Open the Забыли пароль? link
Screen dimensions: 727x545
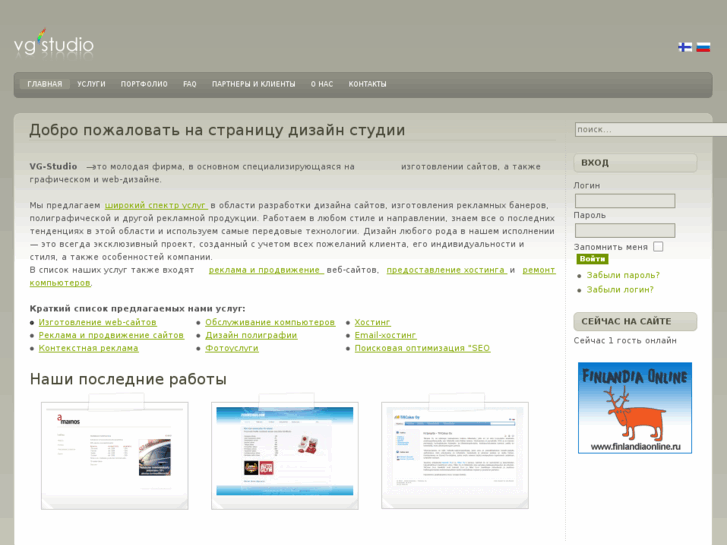[x=623, y=275]
